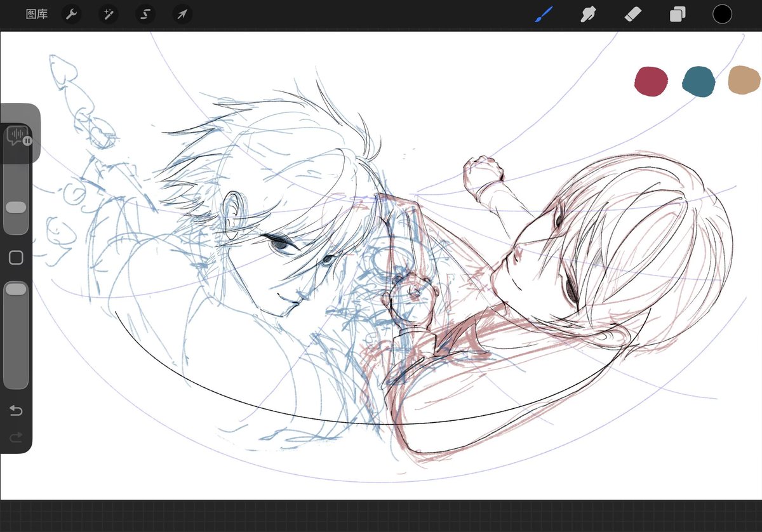
Task: Open the 图库 gallery
Action: pyautogui.click(x=37, y=14)
